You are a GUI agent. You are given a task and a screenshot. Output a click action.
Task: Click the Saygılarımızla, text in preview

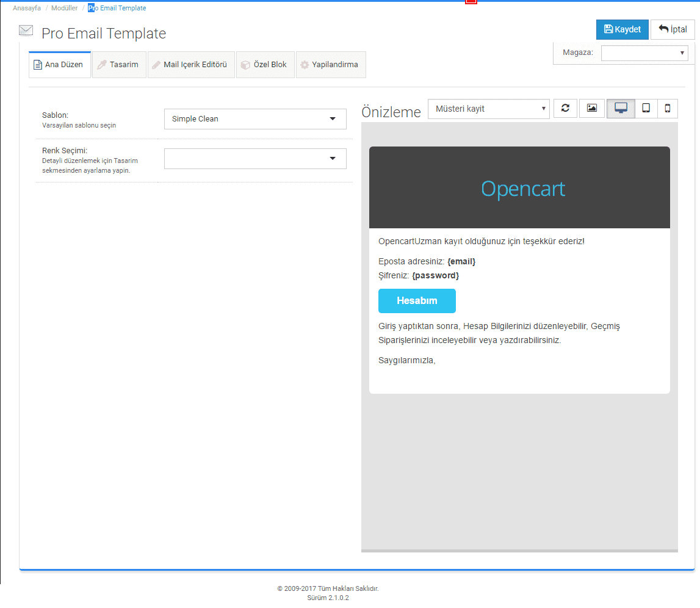(406, 360)
